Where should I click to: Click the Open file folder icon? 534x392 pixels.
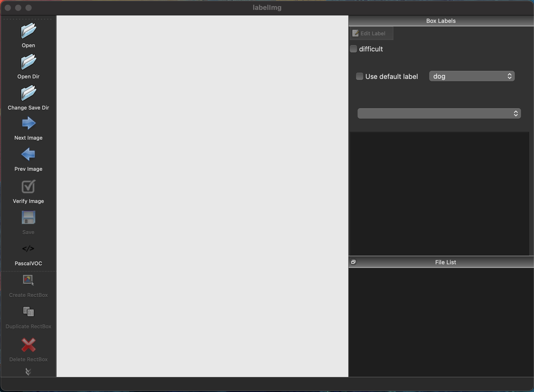point(28,31)
